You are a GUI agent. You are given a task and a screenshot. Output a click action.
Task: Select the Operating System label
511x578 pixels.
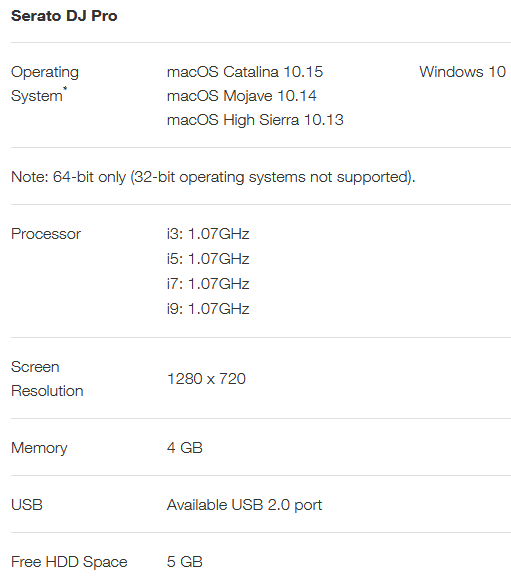tap(45, 84)
